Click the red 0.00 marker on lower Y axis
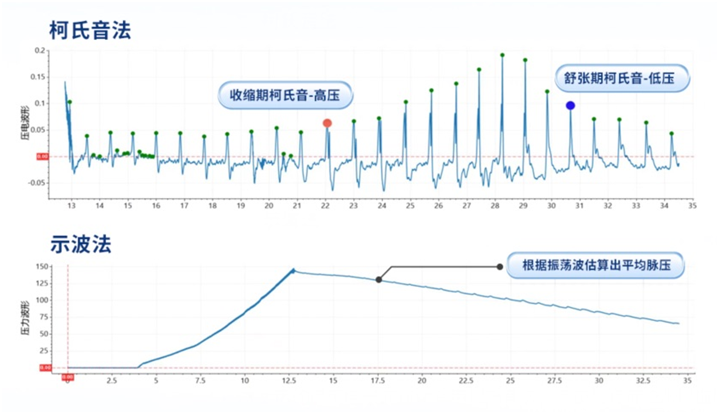 pos(43,368)
